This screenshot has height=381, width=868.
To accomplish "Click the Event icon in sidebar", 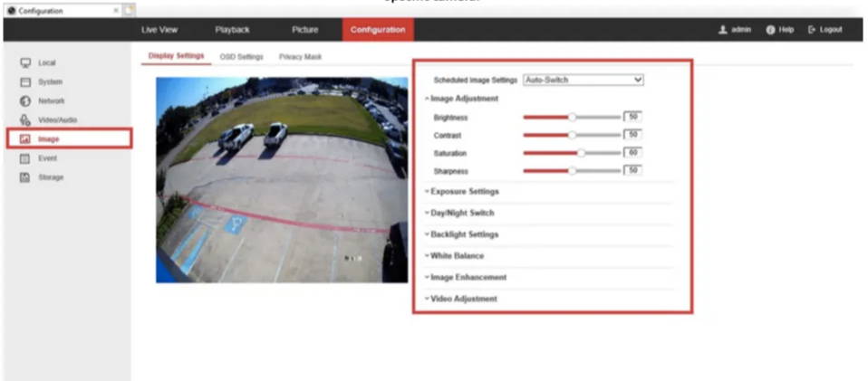I will point(24,158).
